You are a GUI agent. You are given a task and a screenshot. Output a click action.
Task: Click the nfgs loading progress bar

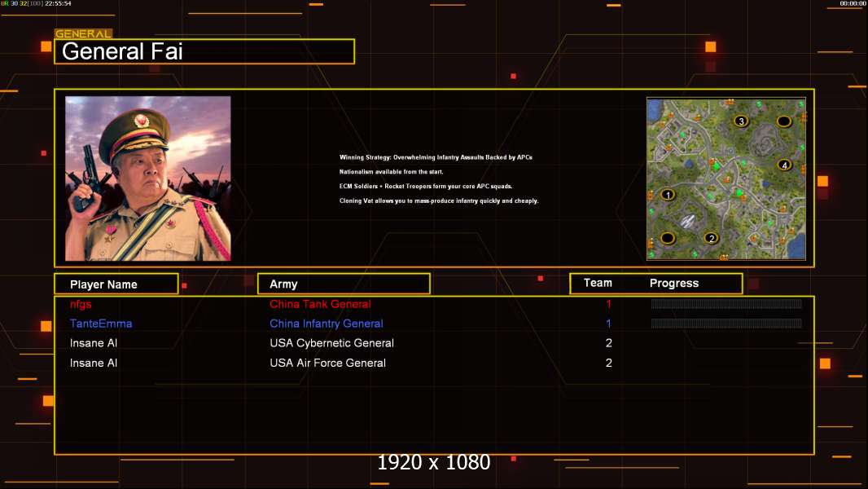click(x=726, y=303)
